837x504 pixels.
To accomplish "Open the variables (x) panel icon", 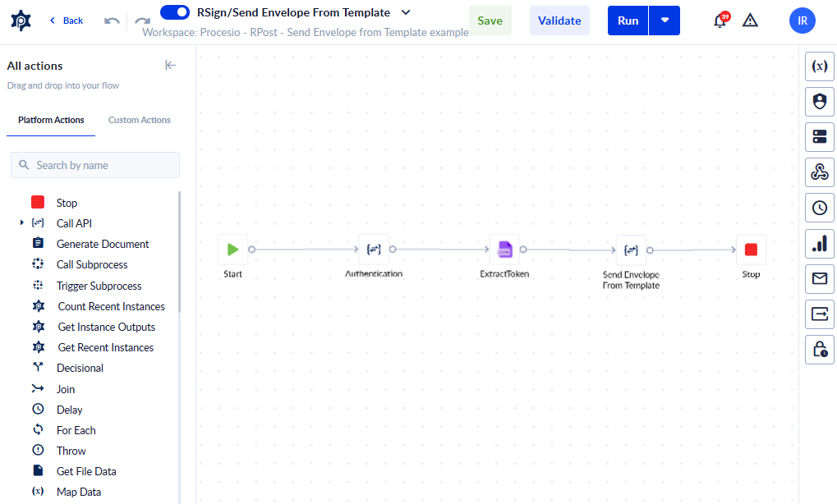I will pyautogui.click(x=820, y=66).
